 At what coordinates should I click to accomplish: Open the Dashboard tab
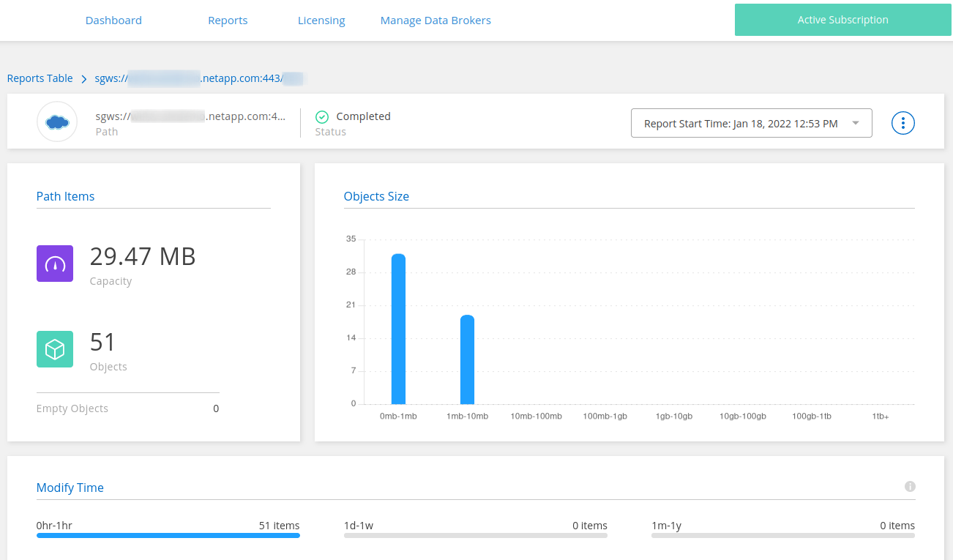[x=113, y=20]
